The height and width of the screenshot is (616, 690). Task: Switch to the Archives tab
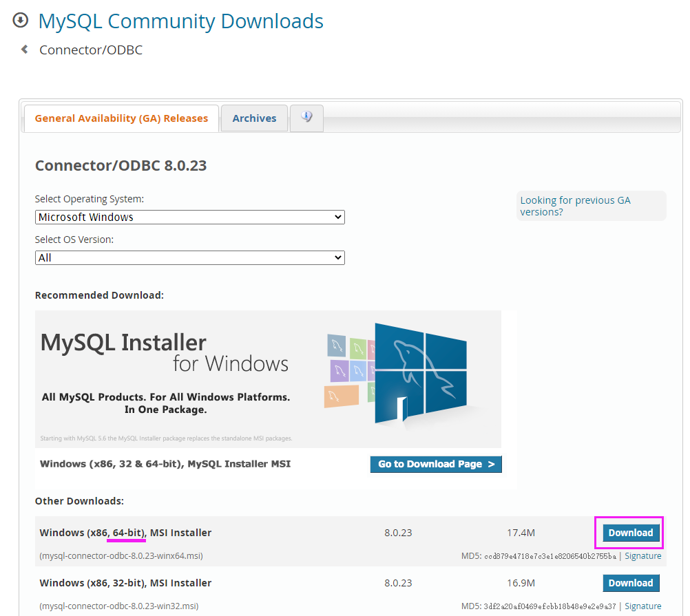tap(254, 118)
